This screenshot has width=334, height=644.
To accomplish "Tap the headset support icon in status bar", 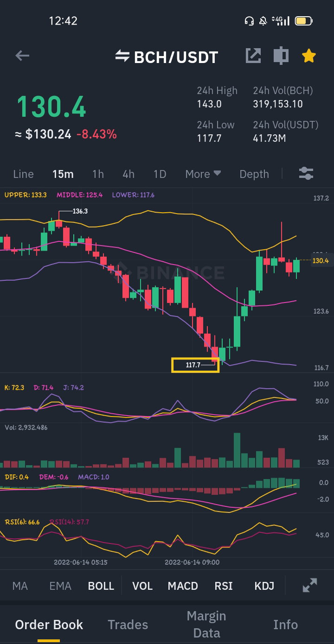I will coord(249,21).
